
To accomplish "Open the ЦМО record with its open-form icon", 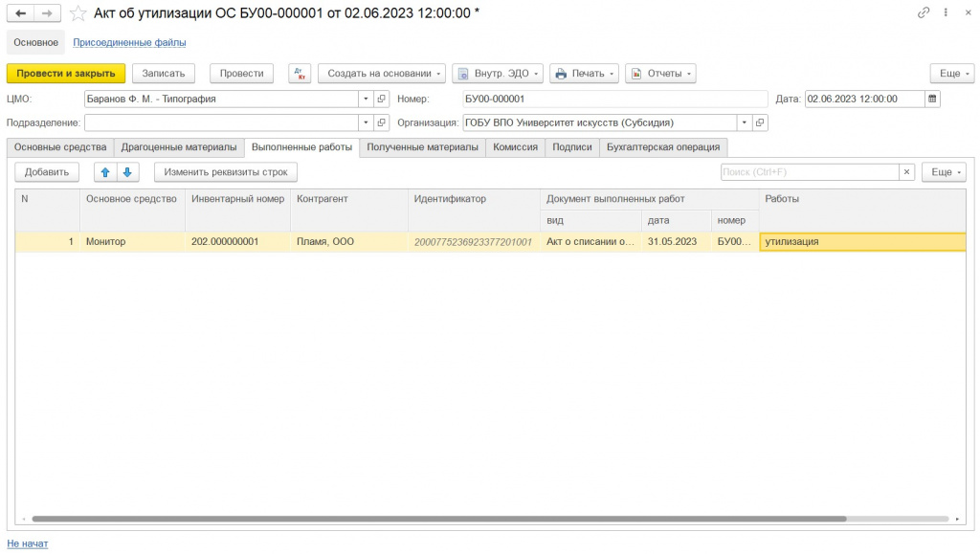I will [x=381, y=99].
